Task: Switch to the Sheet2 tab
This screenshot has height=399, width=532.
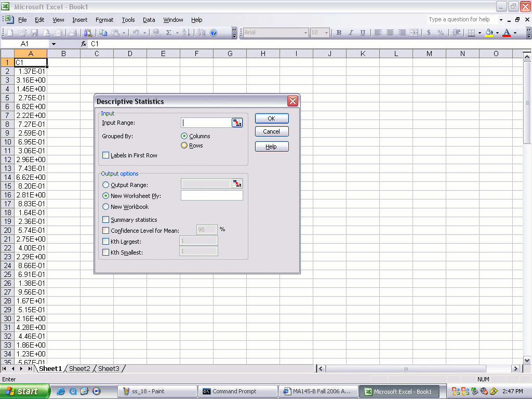Action: 79,369
